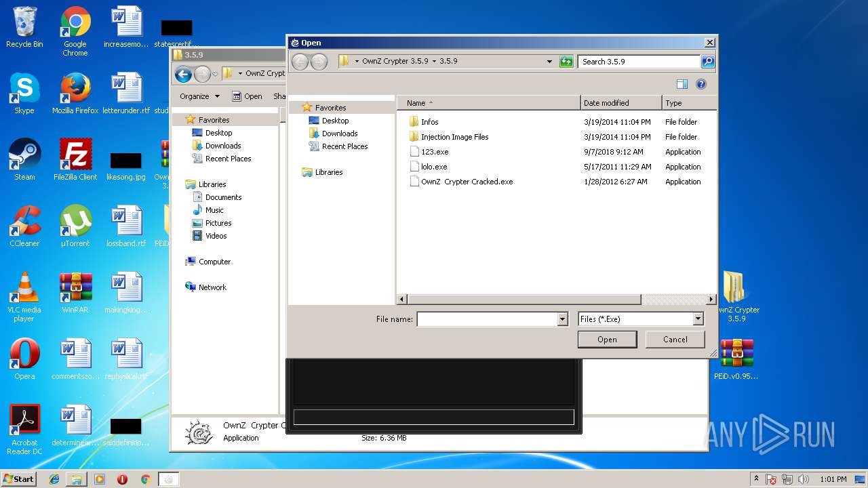Open FileZilla Client desktop shortcut
This screenshot has height=488, width=868.
[75, 160]
